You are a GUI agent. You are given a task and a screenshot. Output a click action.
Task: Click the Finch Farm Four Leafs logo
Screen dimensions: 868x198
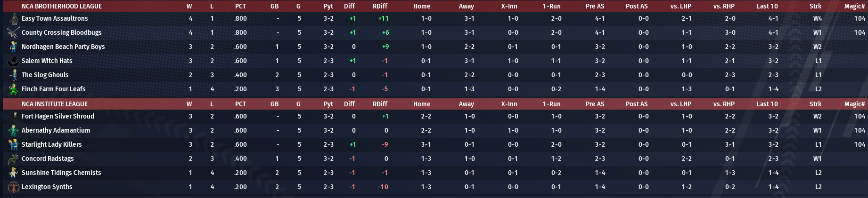point(13,89)
